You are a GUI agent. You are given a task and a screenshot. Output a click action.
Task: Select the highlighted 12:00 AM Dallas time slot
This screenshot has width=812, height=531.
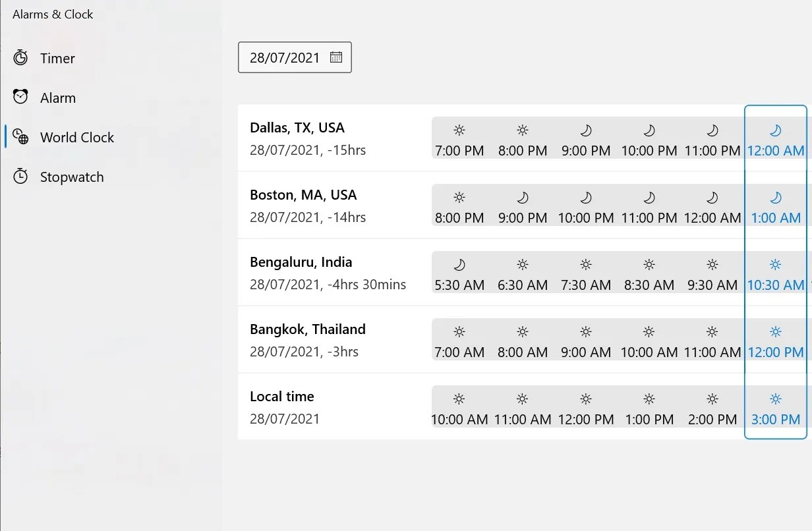point(775,140)
